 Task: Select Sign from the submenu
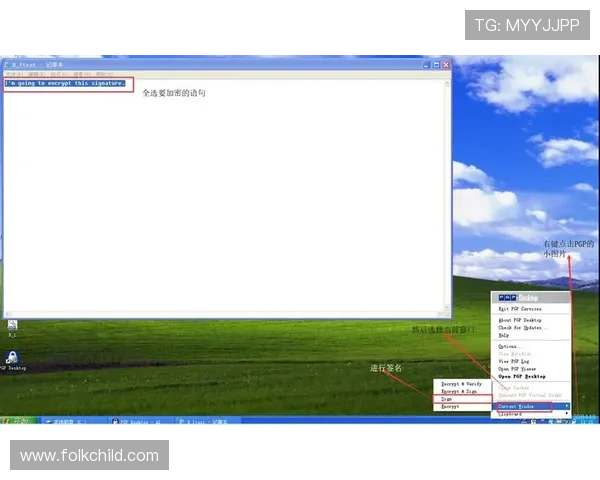[x=448, y=399]
